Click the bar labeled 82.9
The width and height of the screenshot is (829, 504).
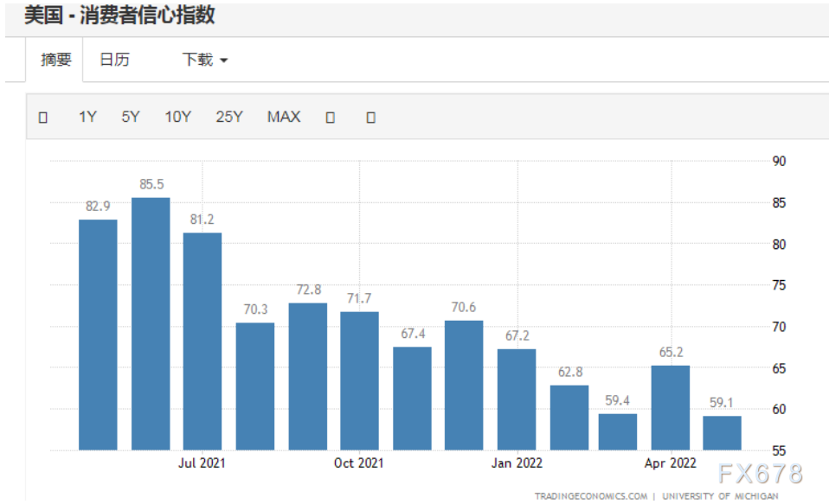click(x=98, y=335)
